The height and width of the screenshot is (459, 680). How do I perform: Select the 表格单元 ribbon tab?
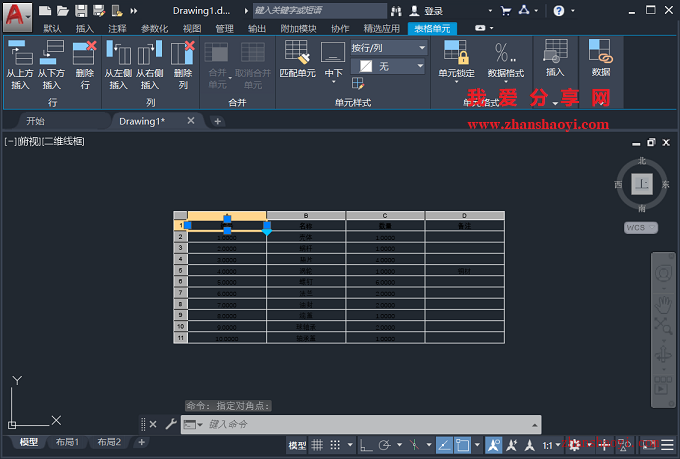tap(432, 29)
